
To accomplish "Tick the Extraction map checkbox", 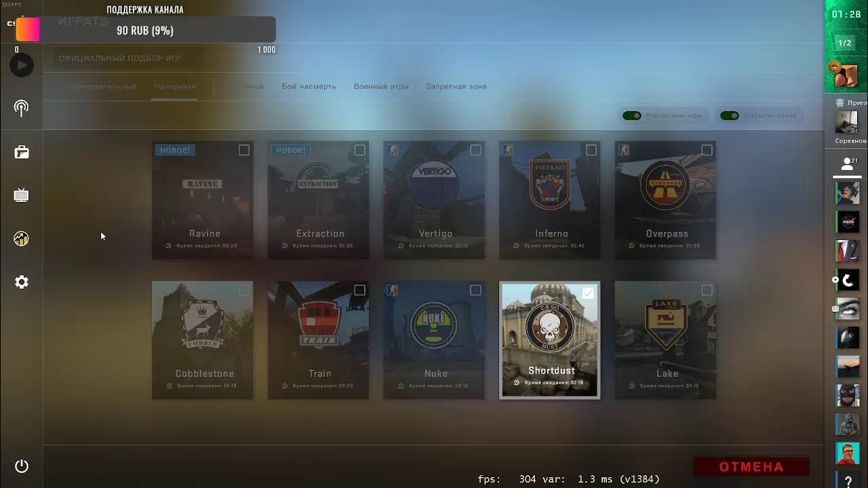I will click(x=359, y=150).
